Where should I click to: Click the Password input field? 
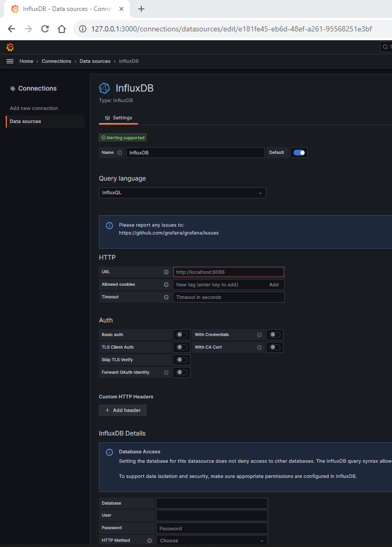(212, 528)
